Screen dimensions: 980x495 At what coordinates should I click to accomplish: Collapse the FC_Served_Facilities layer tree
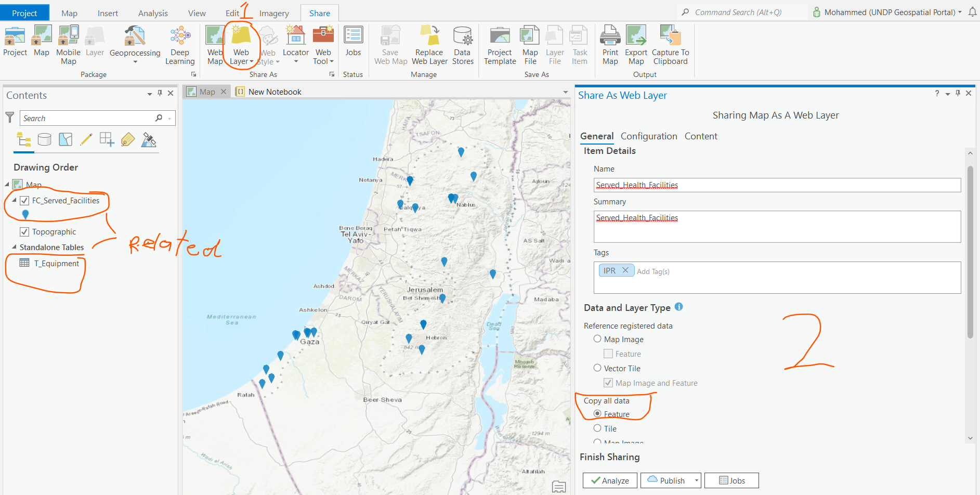coord(14,200)
